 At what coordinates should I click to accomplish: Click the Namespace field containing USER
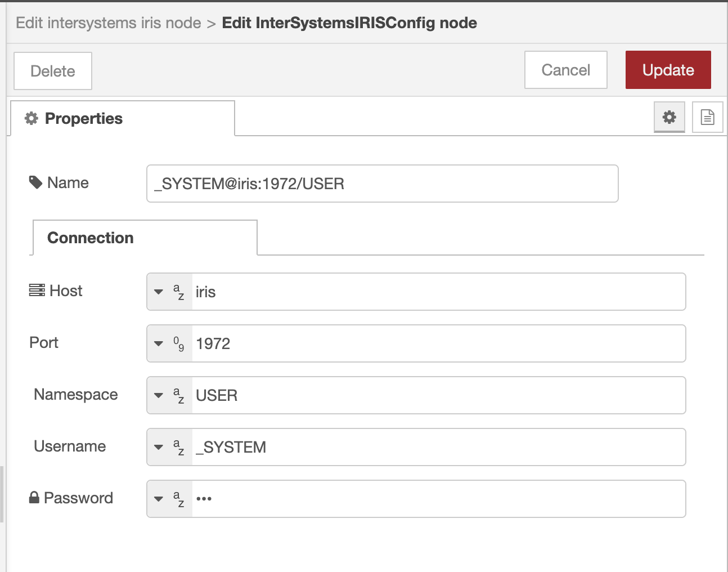438,395
